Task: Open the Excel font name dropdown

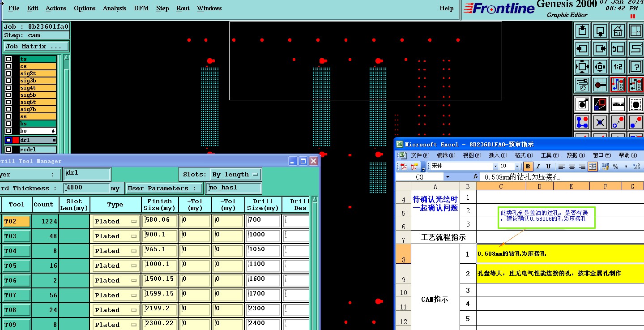Action: pos(495,166)
